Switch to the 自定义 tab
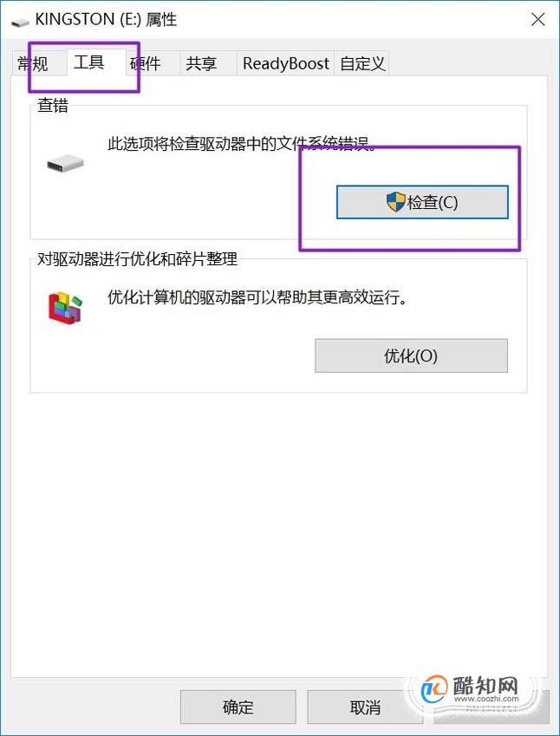Screen dimensions: 560x736 361,64
